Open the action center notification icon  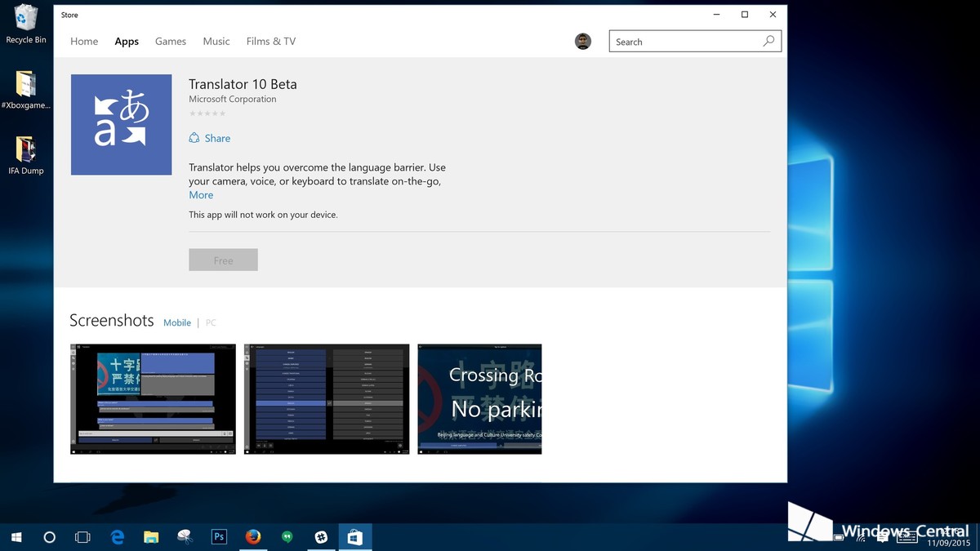coord(883,537)
